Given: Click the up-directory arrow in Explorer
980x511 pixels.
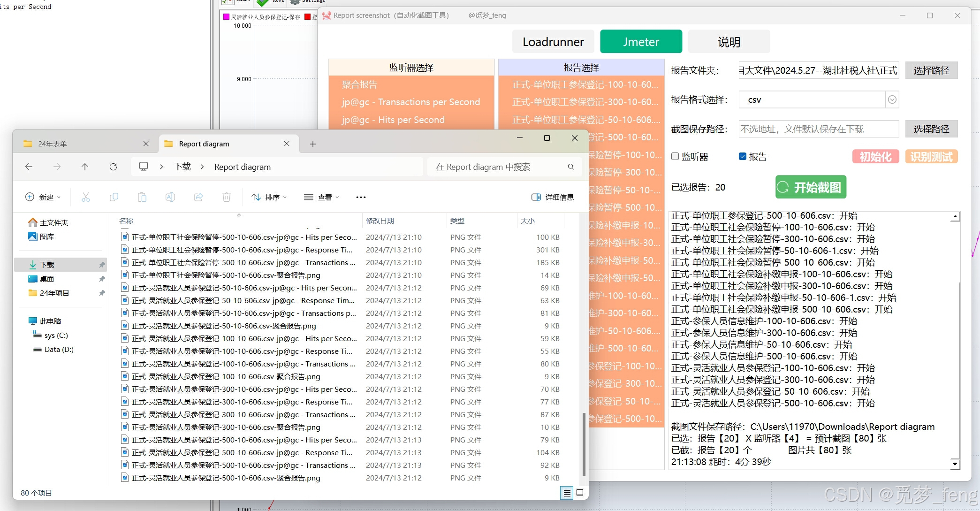Looking at the screenshot, I should (x=85, y=167).
